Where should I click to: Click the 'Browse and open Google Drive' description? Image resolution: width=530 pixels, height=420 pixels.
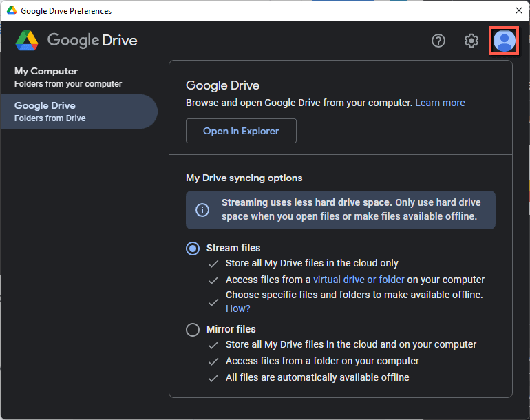tap(299, 103)
